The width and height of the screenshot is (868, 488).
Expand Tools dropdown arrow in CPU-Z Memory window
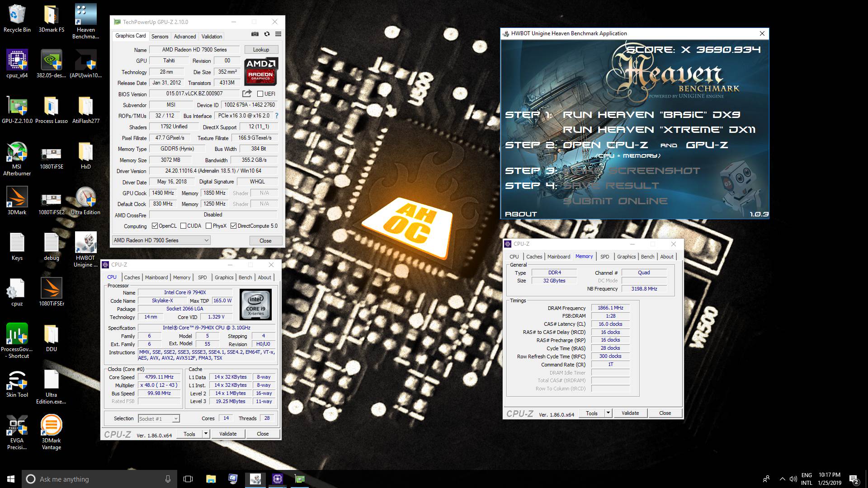pyautogui.click(x=608, y=413)
